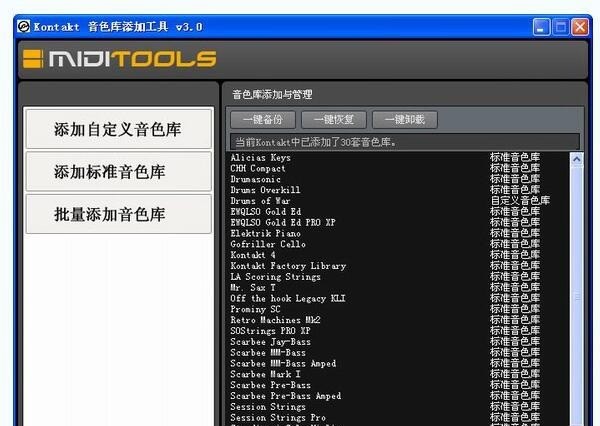Select the Retro Machines Mk2 row

tap(399, 320)
